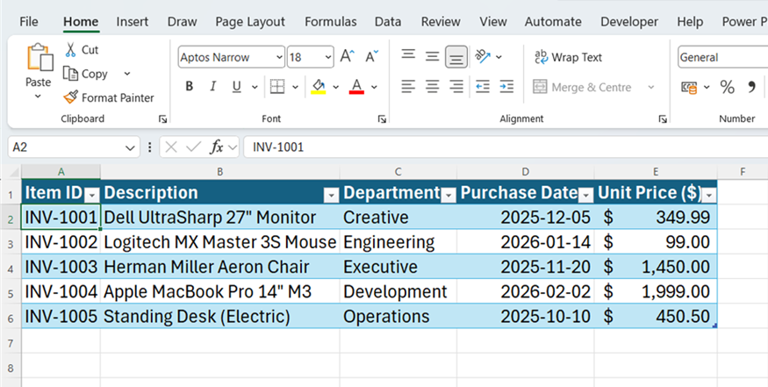Image resolution: width=768 pixels, height=387 pixels.
Task: Open the Department column filter dropdown
Action: [x=448, y=195]
